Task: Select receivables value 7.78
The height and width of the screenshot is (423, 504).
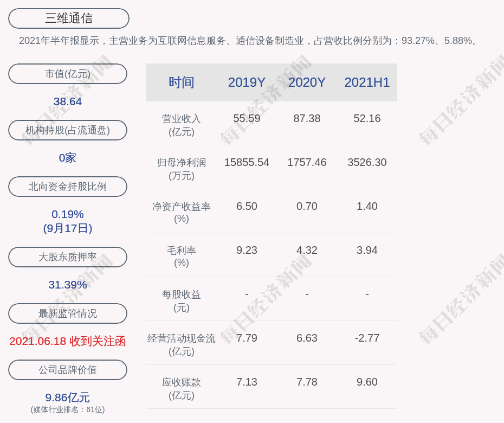Action: tap(307, 382)
